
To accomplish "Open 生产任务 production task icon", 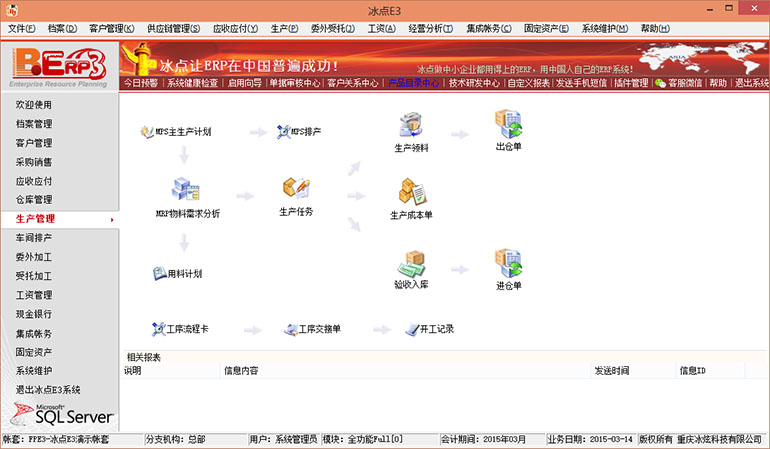I will pos(296,189).
